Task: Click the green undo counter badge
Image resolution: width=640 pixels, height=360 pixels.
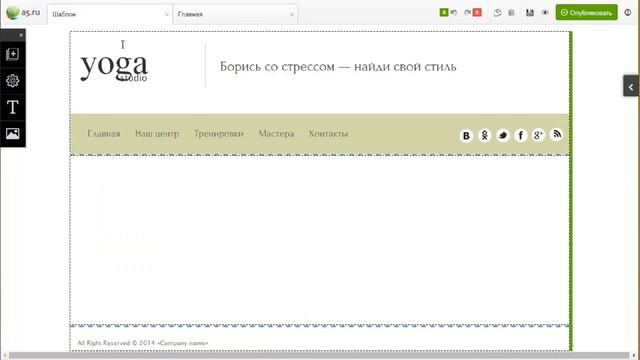Action: 444,13
